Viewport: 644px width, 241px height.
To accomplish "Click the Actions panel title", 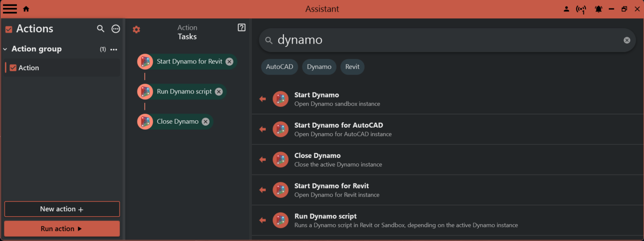I will (35, 29).
